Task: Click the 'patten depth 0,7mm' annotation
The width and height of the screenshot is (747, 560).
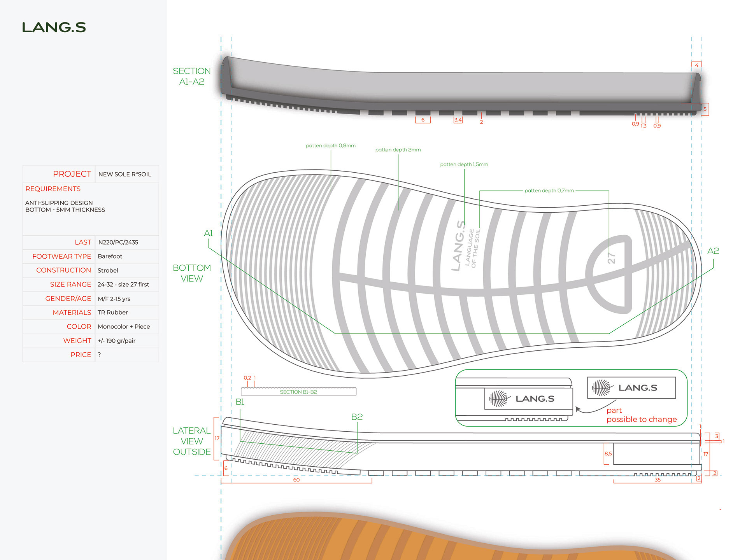Action: [549, 191]
